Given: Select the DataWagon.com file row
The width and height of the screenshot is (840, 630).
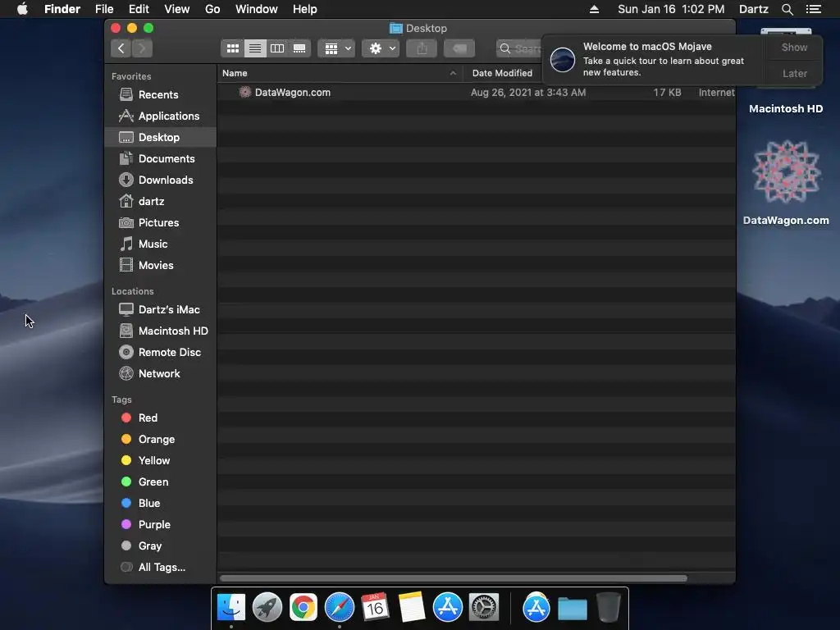Looking at the screenshot, I should tap(477, 93).
